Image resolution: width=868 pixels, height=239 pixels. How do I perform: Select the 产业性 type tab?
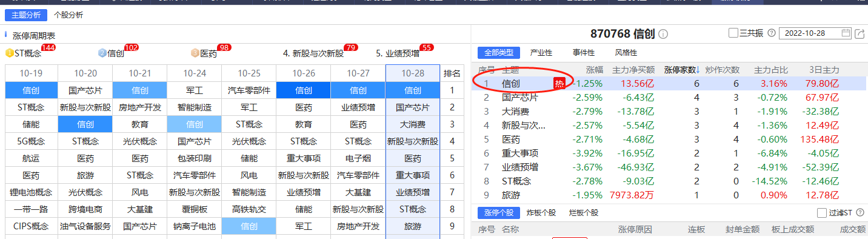point(541,53)
